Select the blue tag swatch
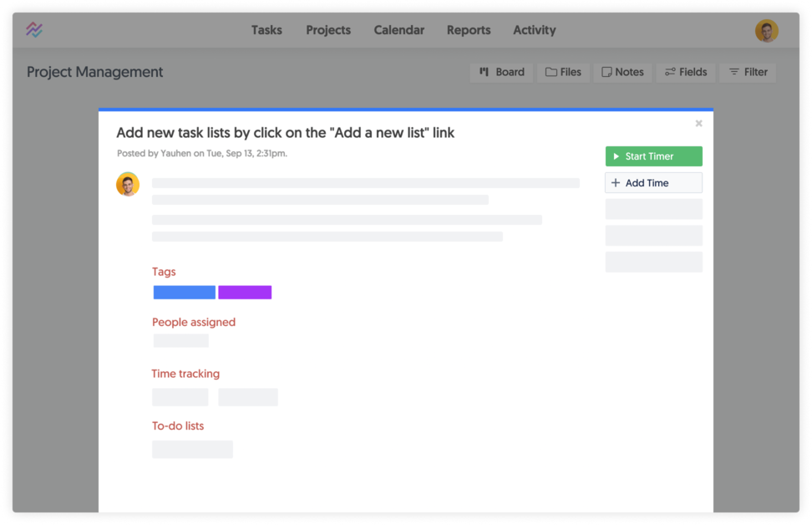 tap(184, 292)
